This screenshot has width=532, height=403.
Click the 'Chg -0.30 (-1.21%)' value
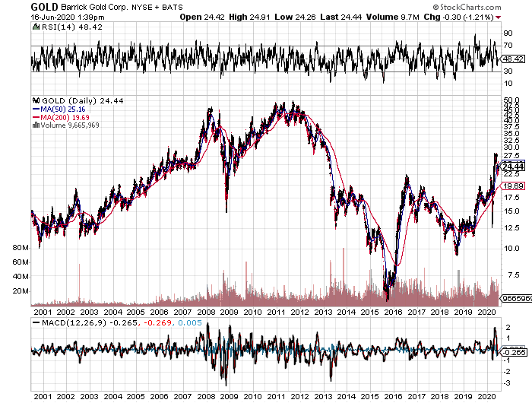pos(458,17)
